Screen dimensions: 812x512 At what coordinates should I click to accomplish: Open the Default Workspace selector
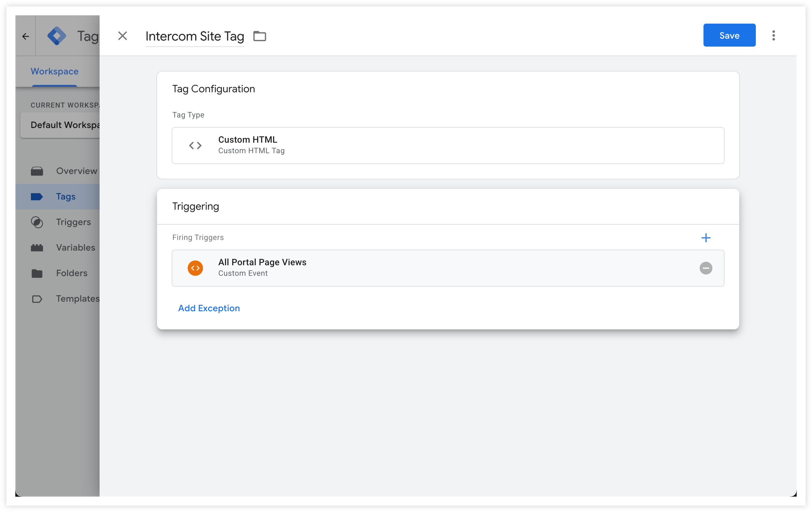[x=60, y=125]
